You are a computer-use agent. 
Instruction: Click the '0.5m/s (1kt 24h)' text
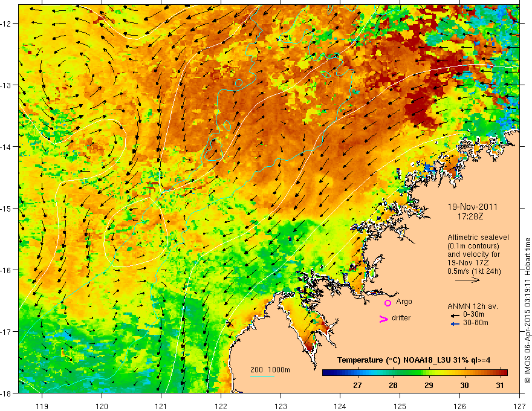coord(474,271)
